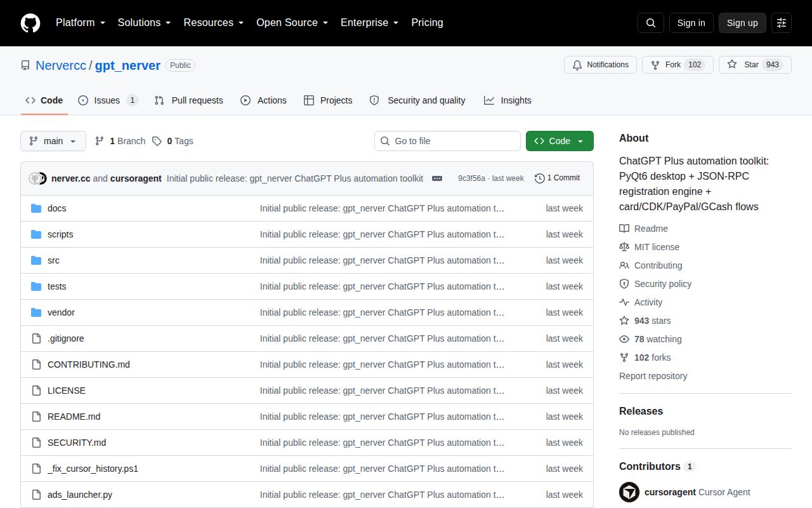Click the Sign up button

(x=742, y=23)
